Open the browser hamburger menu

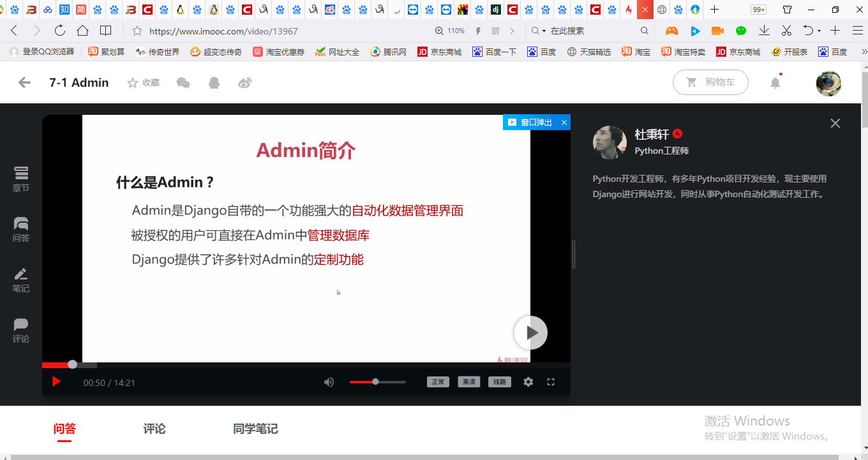pyautogui.click(x=858, y=31)
